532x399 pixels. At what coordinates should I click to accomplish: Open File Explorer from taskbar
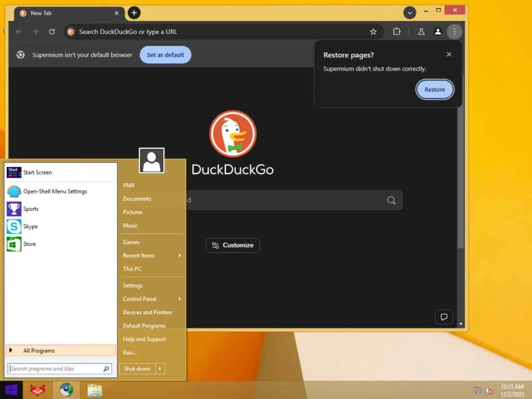95,391
